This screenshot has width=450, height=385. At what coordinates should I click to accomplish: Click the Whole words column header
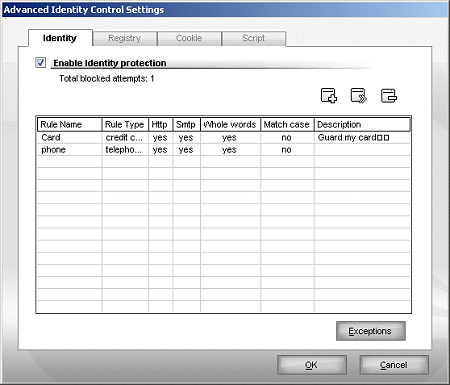pyautogui.click(x=230, y=124)
